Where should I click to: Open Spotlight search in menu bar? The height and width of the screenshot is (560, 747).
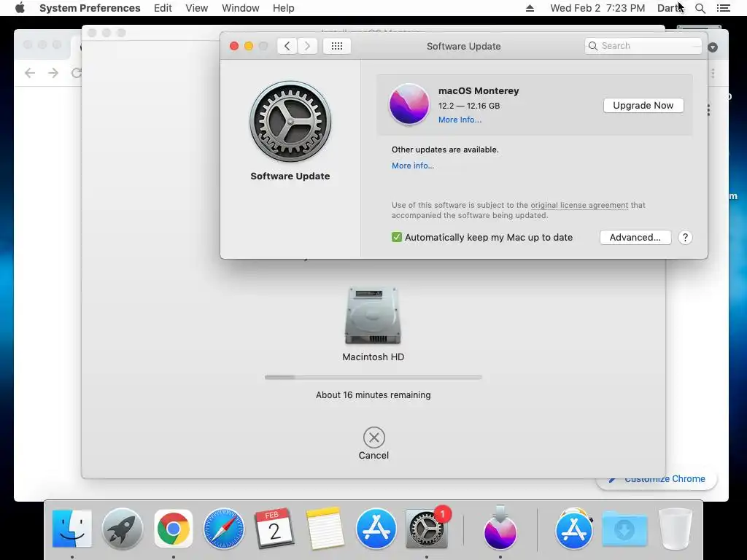click(x=700, y=8)
